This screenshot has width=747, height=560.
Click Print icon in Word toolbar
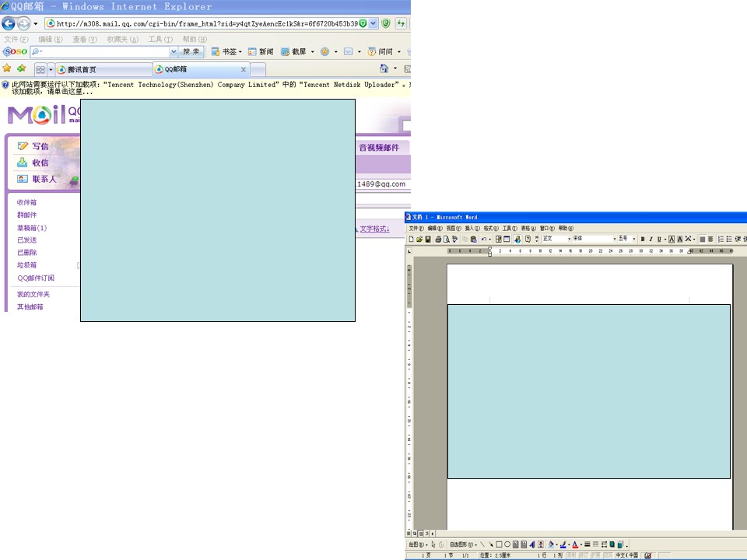438,239
